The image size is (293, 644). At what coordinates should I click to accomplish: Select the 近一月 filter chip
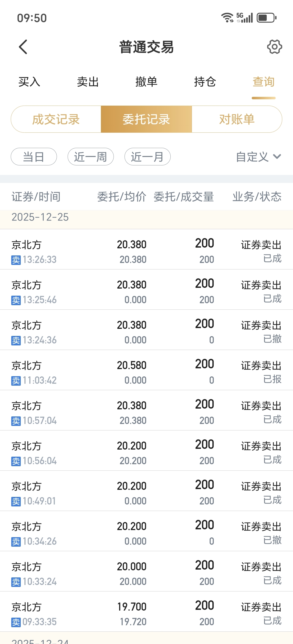tap(147, 157)
